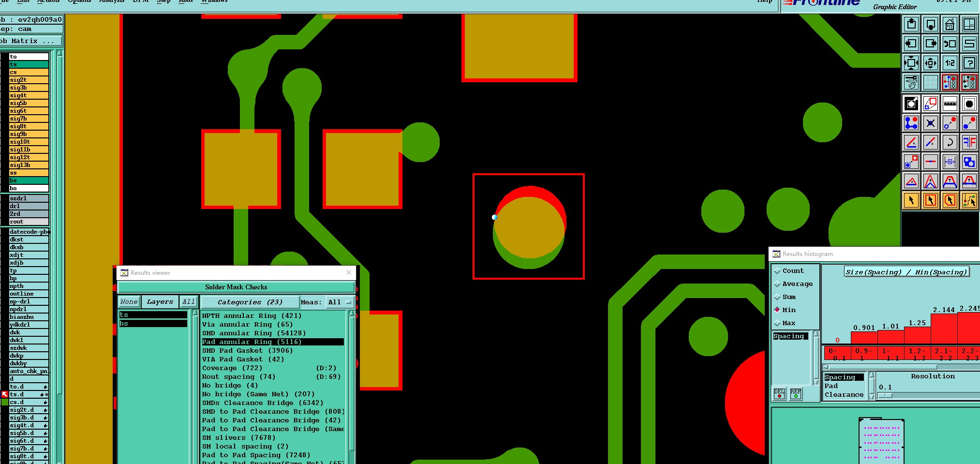Toggle the drl layer in layer list

pos(29,206)
